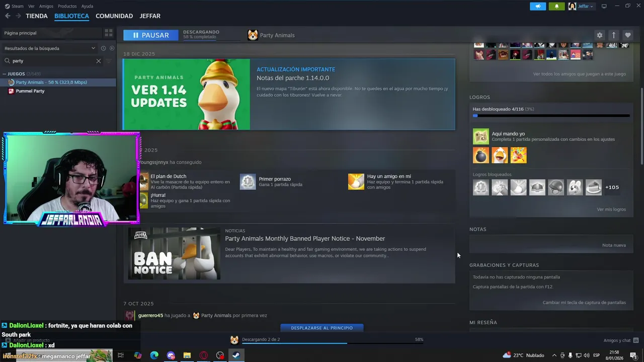Open the Ver menu
The width and height of the screenshot is (644, 362).
tap(31, 6)
